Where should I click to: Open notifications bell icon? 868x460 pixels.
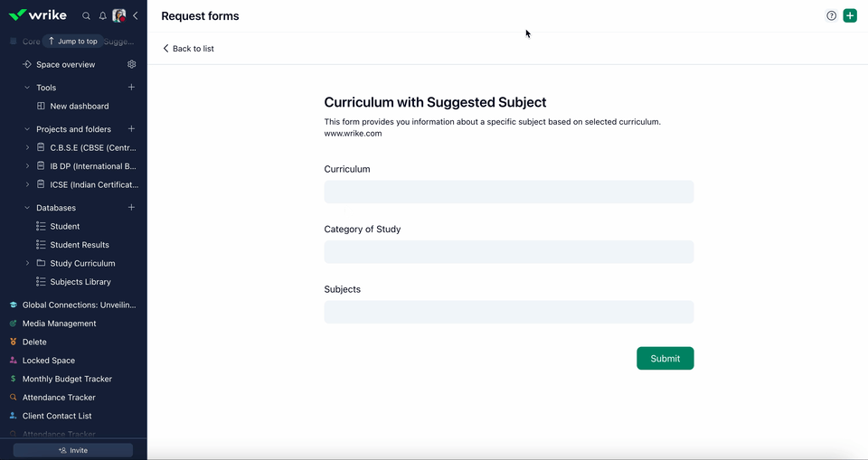[x=102, y=16]
